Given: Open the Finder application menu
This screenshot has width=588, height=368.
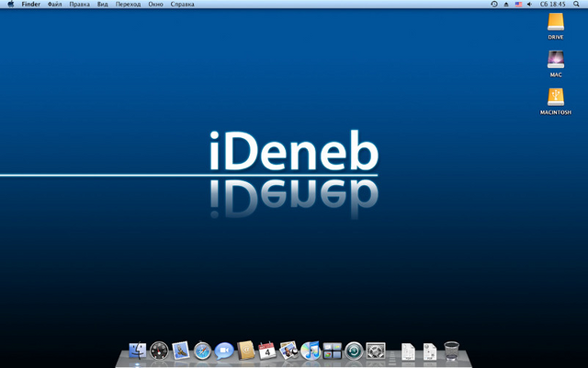Looking at the screenshot, I should click(30, 4).
